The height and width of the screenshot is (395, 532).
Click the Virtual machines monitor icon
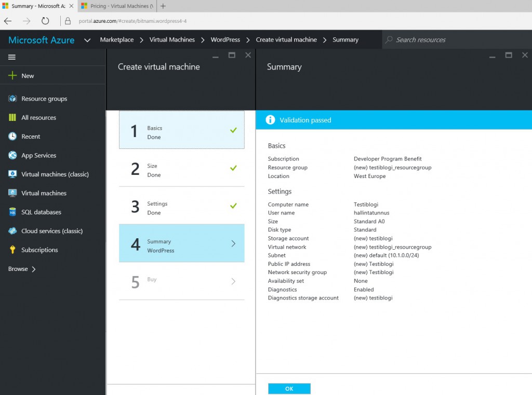[x=12, y=193]
